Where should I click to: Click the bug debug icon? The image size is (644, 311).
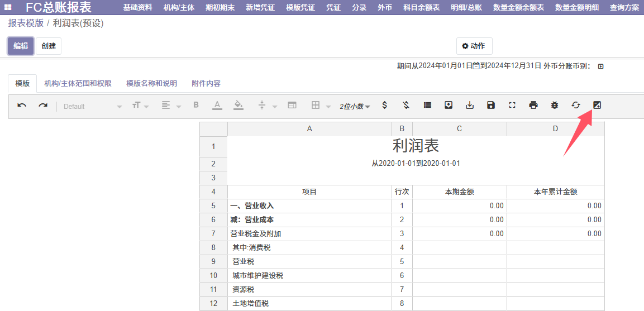point(555,106)
